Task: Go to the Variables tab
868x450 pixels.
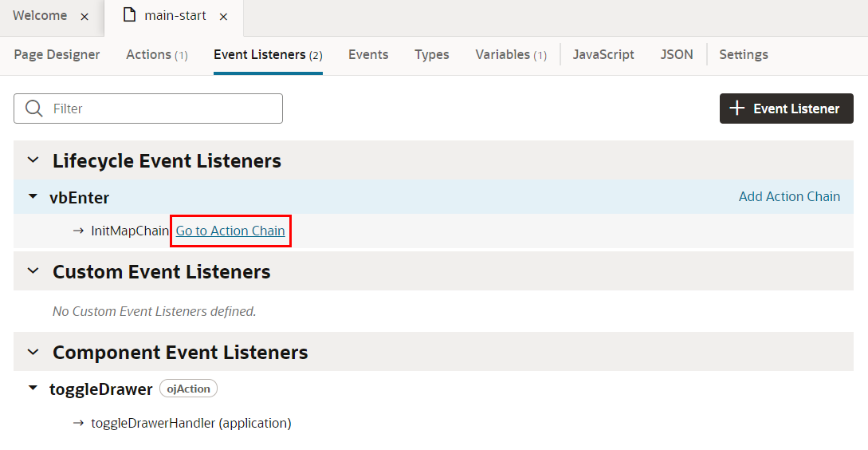Action: coord(511,54)
